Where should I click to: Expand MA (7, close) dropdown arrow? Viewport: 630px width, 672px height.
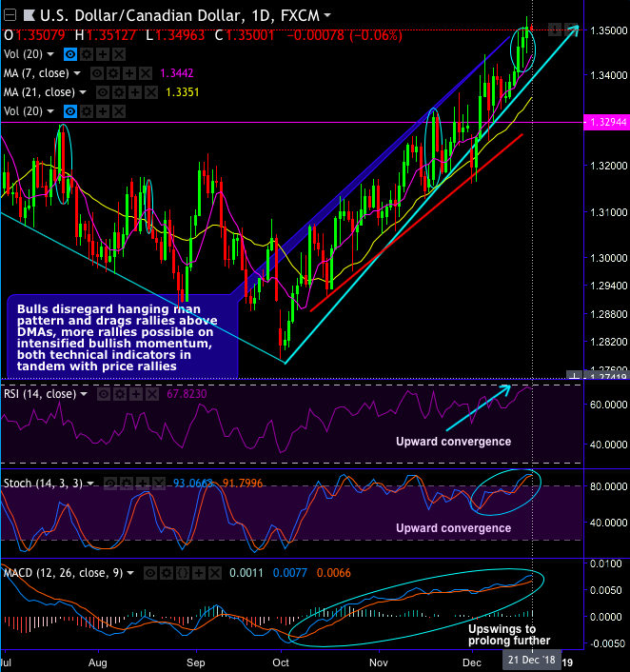coord(77,73)
